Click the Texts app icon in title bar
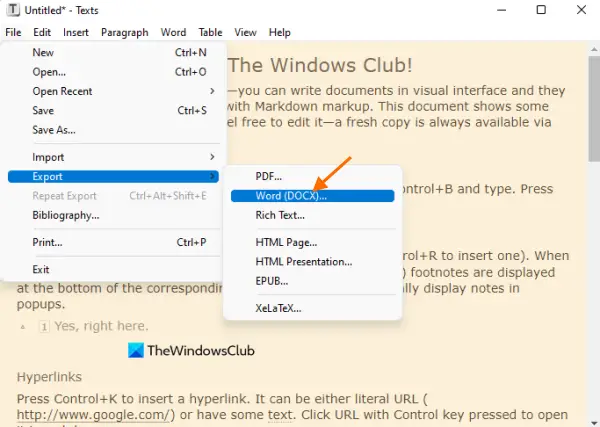Image resolution: width=600 pixels, height=427 pixels. tap(13, 10)
